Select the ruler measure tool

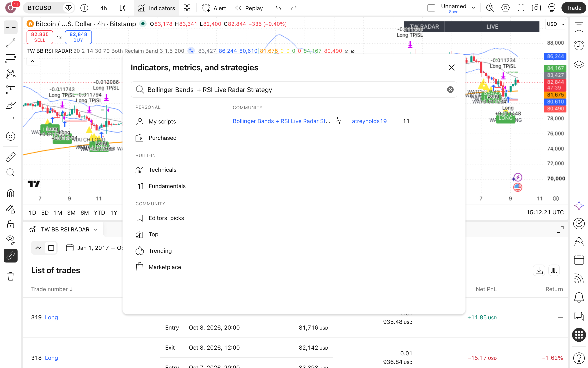click(10, 157)
